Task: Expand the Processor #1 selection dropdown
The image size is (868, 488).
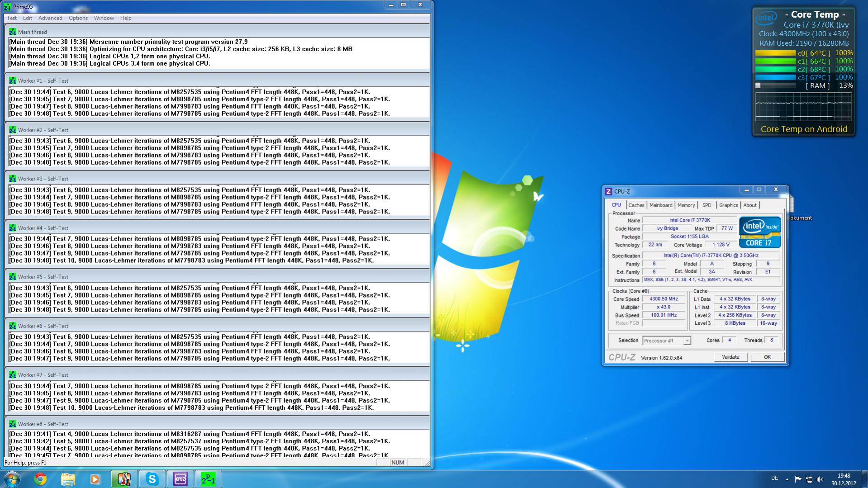Action: [687, 341]
